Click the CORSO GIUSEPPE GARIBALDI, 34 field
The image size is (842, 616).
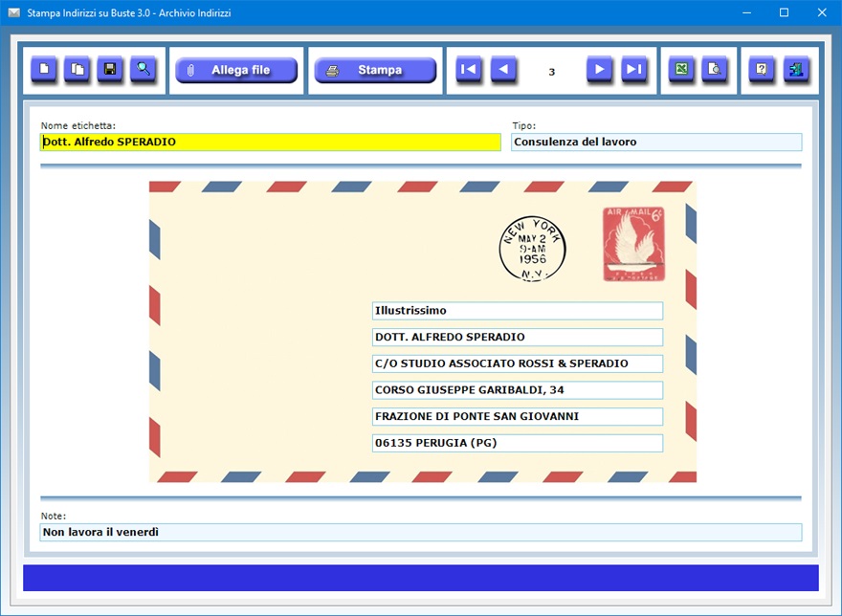coord(518,390)
